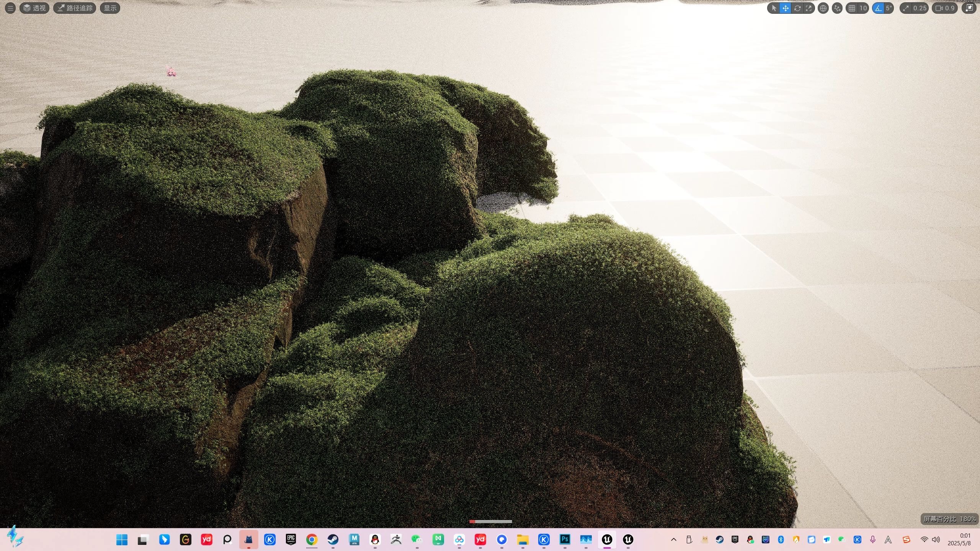This screenshot has width=980, height=551.
Task: Open the 透视 perspective view mode dropdown
Action: point(34,8)
